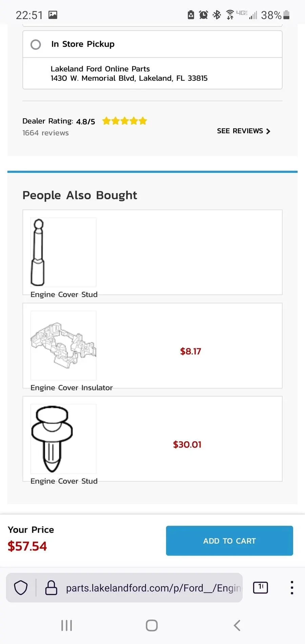Tap the address bar URL field
Viewport: 305px width, 644px height.
tap(153, 588)
